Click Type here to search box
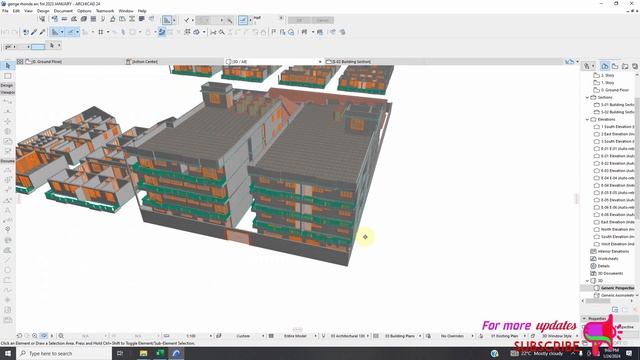The width and height of the screenshot is (640, 360). [64, 353]
